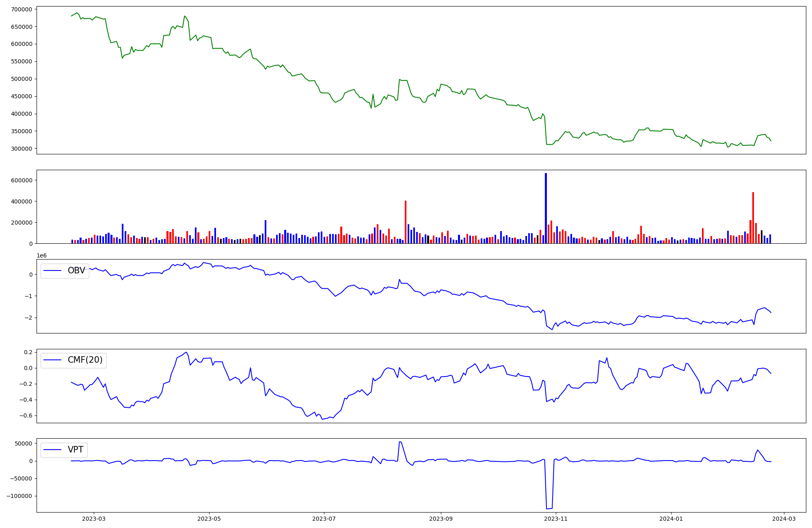Image resolution: width=812 pixels, height=528 pixels.
Task: Click the blue line sample in CMF(20) legend
Action: coord(52,360)
